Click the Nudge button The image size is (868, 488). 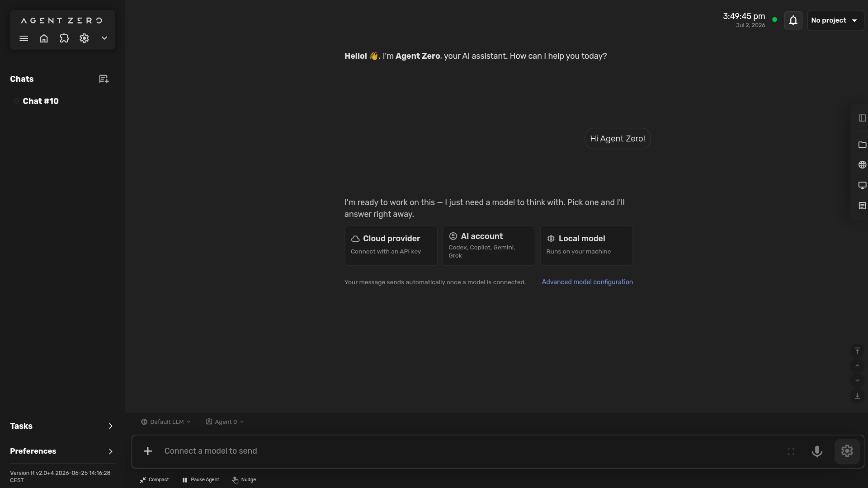244,480
